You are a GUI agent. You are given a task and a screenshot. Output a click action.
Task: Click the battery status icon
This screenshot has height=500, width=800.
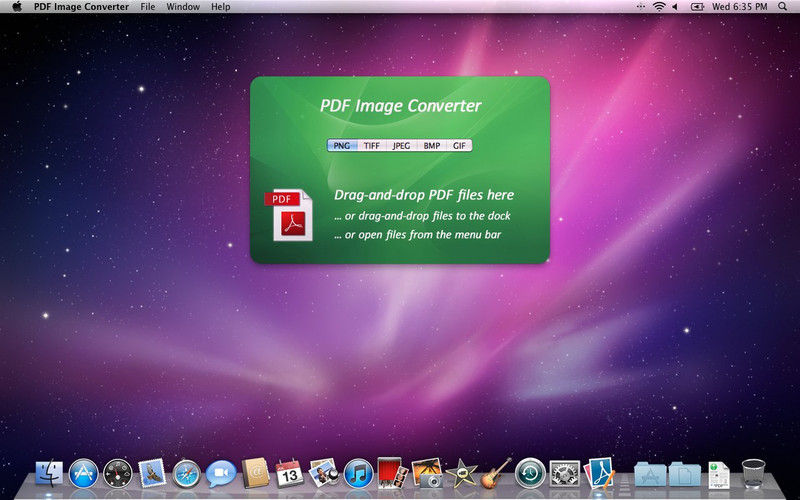coord(697,7)
